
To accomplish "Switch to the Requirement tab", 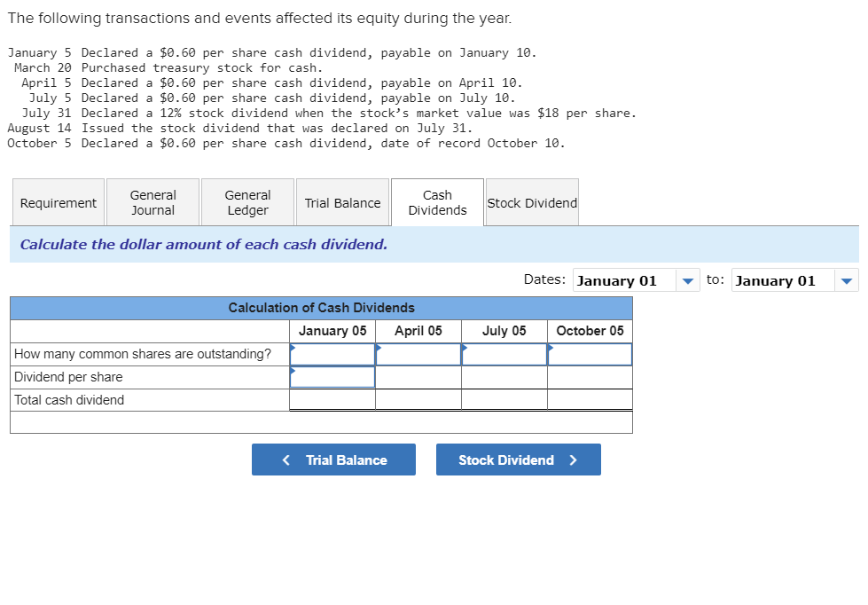I will click(x=58, y=202).
